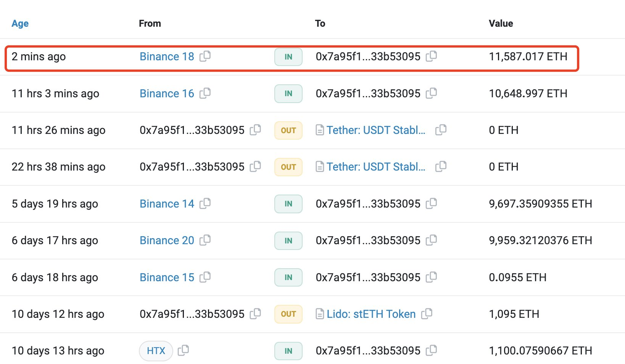Copy Tether address in 11 hrs 26 mins row
This screenshot has width=625, height=364.
[x=441, y=130]
